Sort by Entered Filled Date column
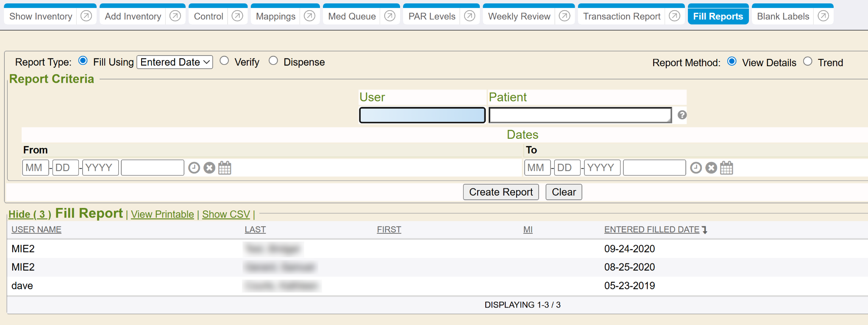 coord(651,230)
